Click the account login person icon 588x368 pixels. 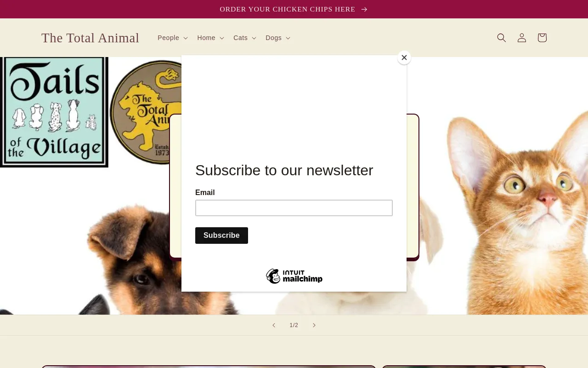pos(522,38)
